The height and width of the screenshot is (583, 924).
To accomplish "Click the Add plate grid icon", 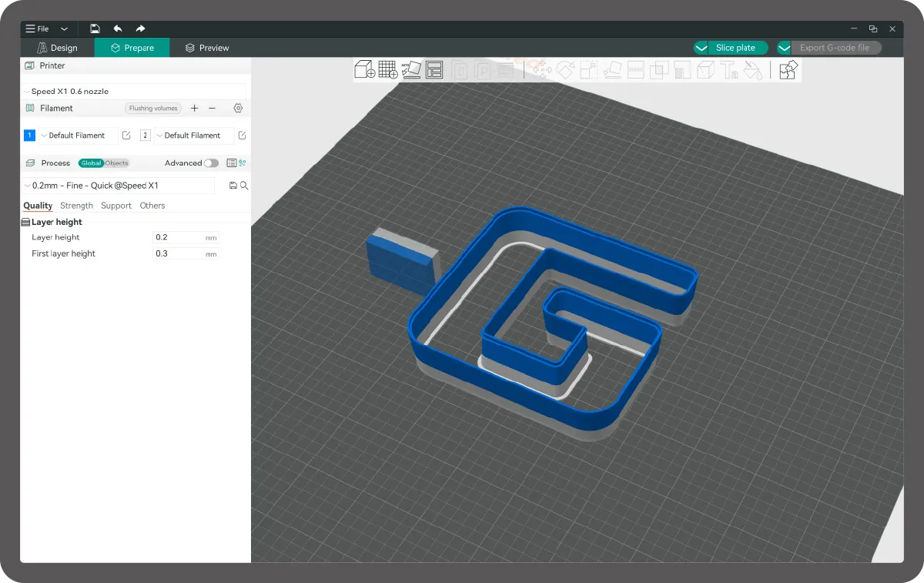I will tap(388, 70).
